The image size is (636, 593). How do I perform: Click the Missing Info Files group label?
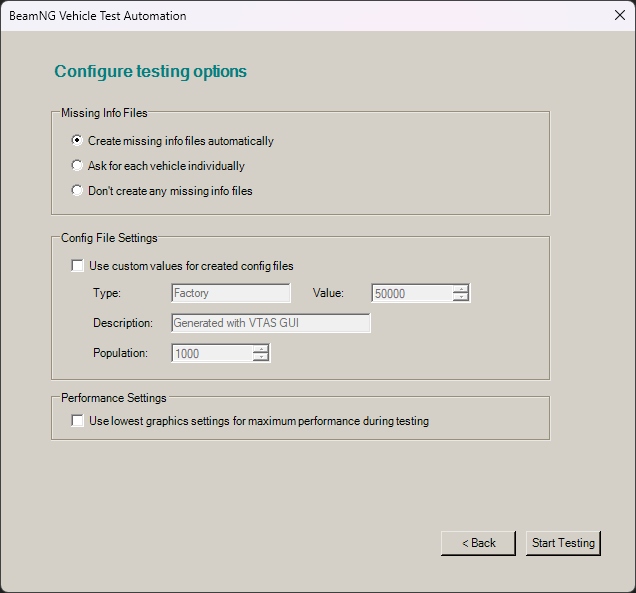tap(104, 113)
